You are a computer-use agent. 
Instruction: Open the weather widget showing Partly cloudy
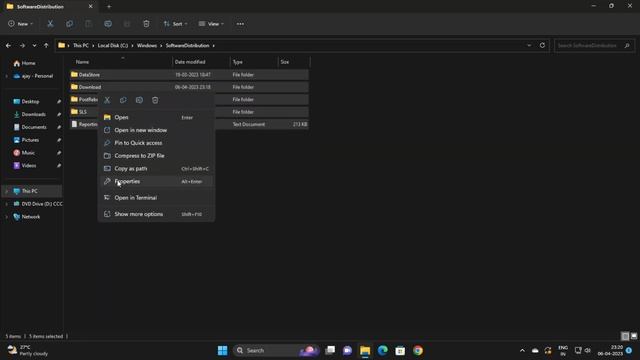[x=28, y=350]
